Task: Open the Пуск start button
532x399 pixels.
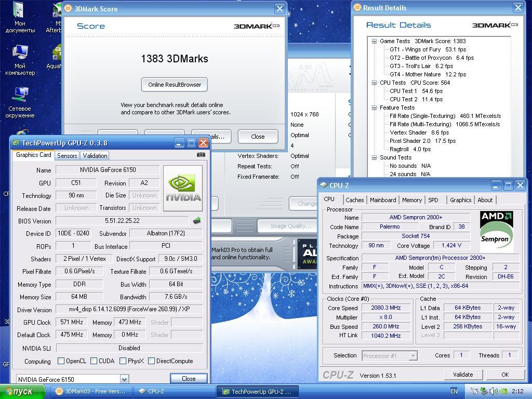Action: click(x=22, y=392)
